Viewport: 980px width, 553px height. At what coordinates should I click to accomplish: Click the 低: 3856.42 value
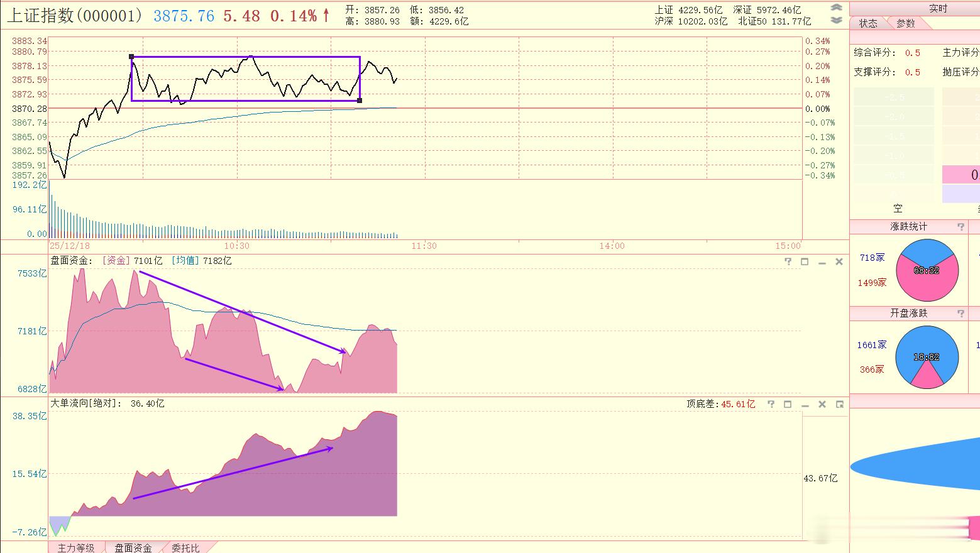[436, 10]
